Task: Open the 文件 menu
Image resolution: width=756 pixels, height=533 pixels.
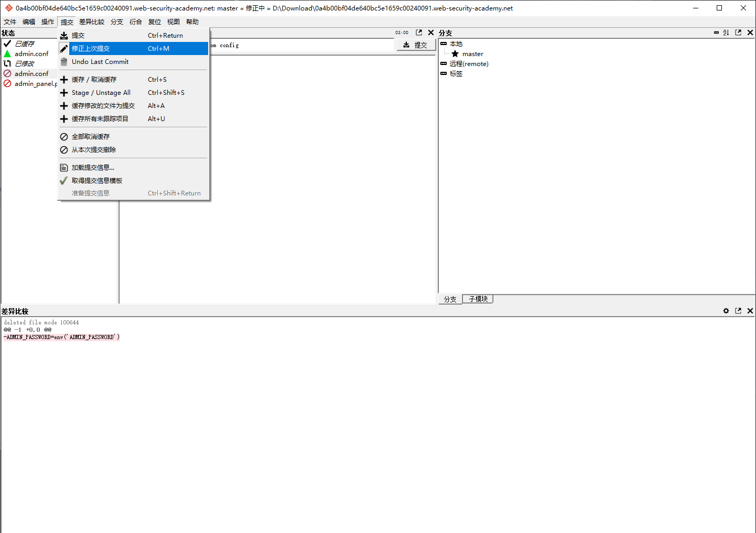Action: click(x=10, y=21)
